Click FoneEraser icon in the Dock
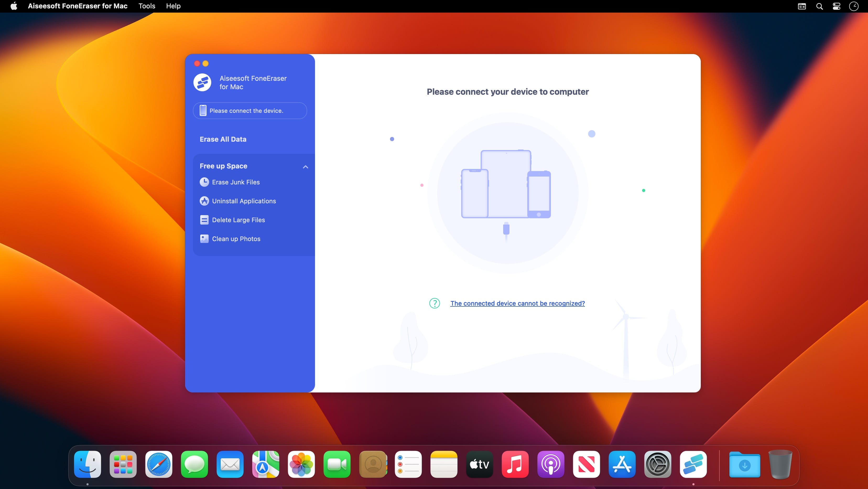The image size is (868, 489). [x=693, y=464]
